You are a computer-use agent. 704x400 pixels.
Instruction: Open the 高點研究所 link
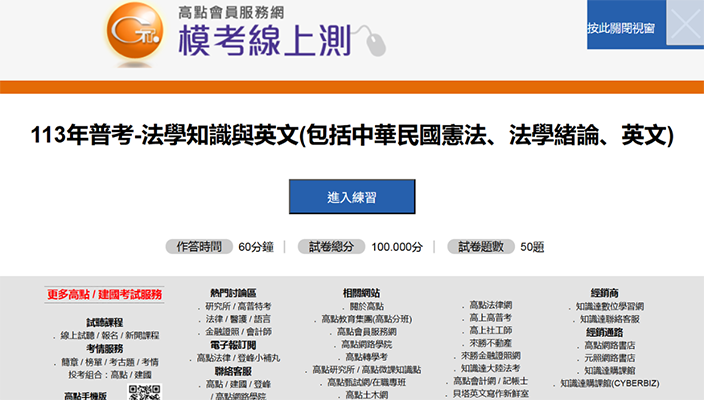pyautogui.click(x=334, y=369)
